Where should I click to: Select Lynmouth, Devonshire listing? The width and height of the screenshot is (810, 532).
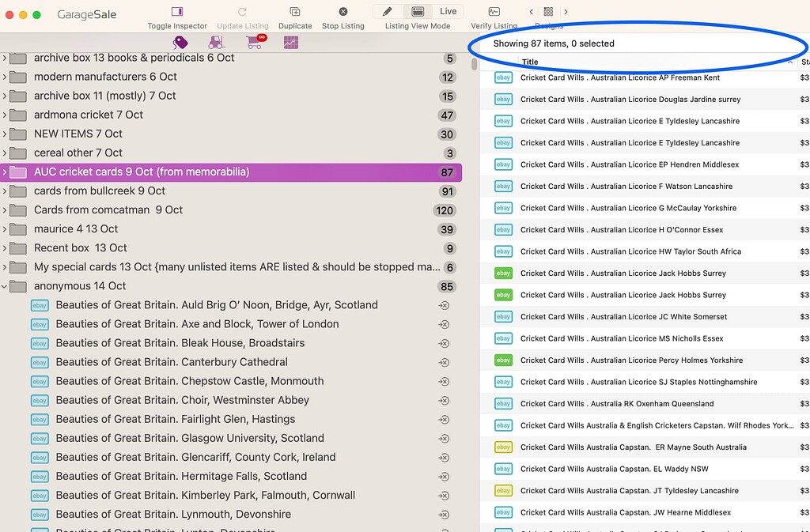pos(231,515)
